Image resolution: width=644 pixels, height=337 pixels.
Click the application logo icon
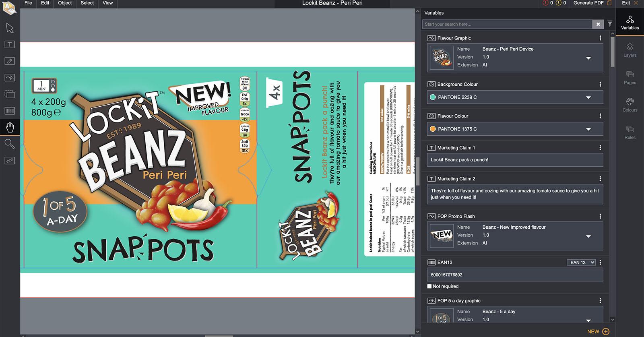pos(10,7)
